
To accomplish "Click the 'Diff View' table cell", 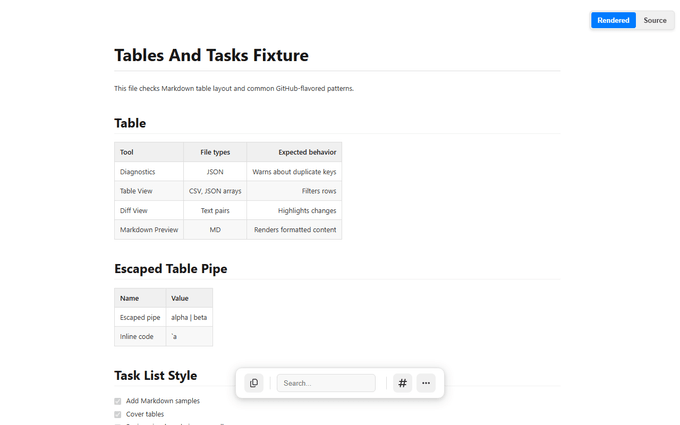I will 149,210.
